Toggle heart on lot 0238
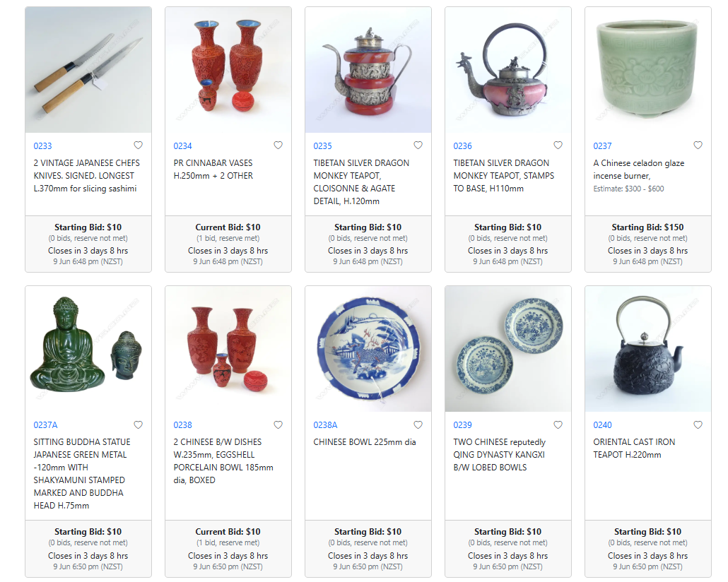 tap(278, 424)
